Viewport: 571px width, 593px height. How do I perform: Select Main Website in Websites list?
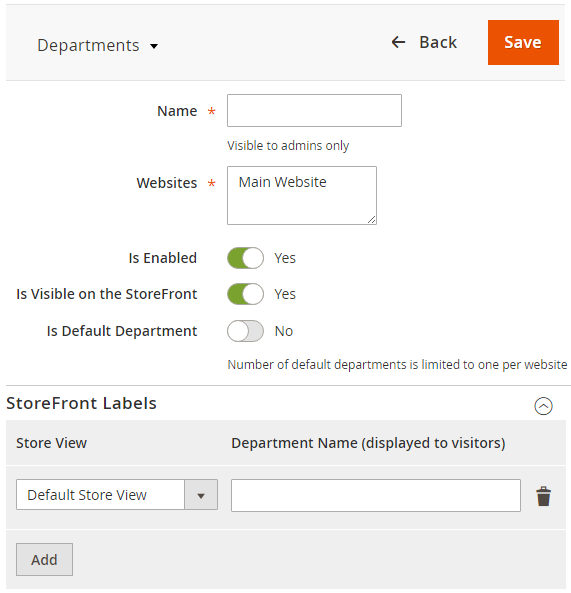[x=282, y=182]
